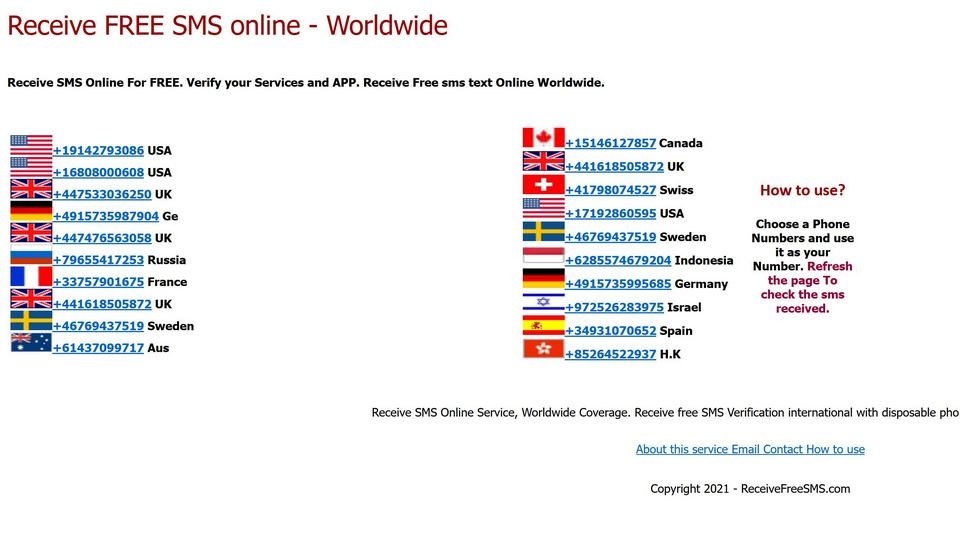Click the Copyright 2021 - ReceiveFreeSMS.com text
This screenshot has width=960, height=540.
click(x=750, y=489)
